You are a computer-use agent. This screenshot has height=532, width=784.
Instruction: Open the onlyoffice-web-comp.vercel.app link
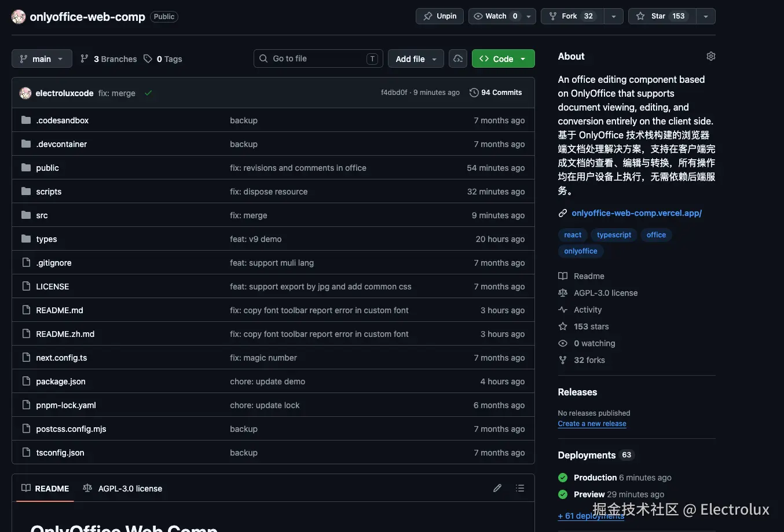(636, 213)
